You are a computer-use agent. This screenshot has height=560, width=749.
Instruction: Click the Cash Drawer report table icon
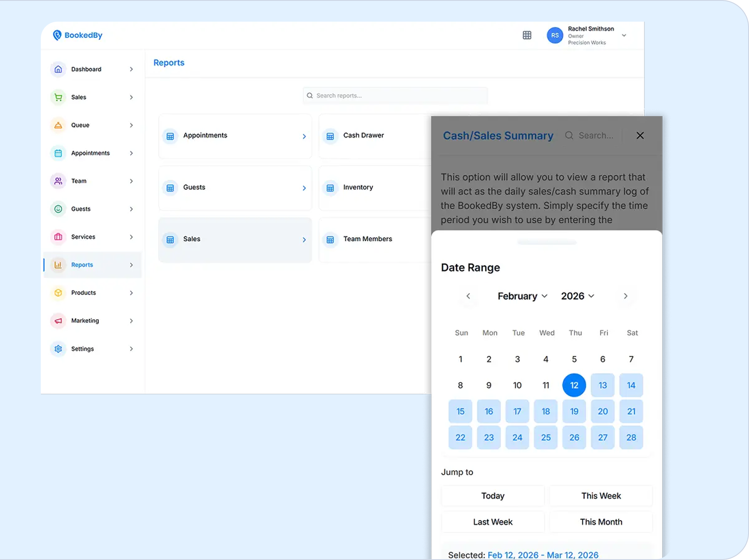pyautogui.click(x=330, y=136)
